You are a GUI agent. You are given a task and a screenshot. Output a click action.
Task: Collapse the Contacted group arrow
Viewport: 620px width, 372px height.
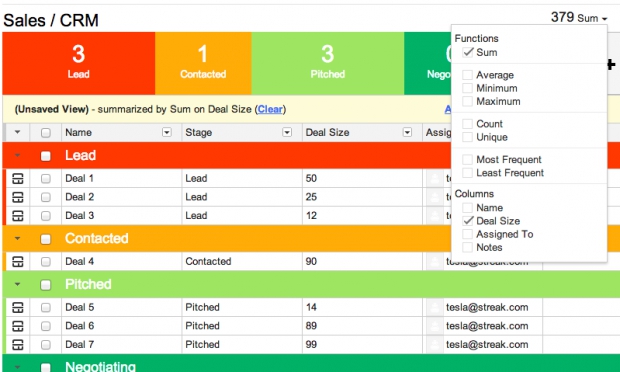coord(17,238)
